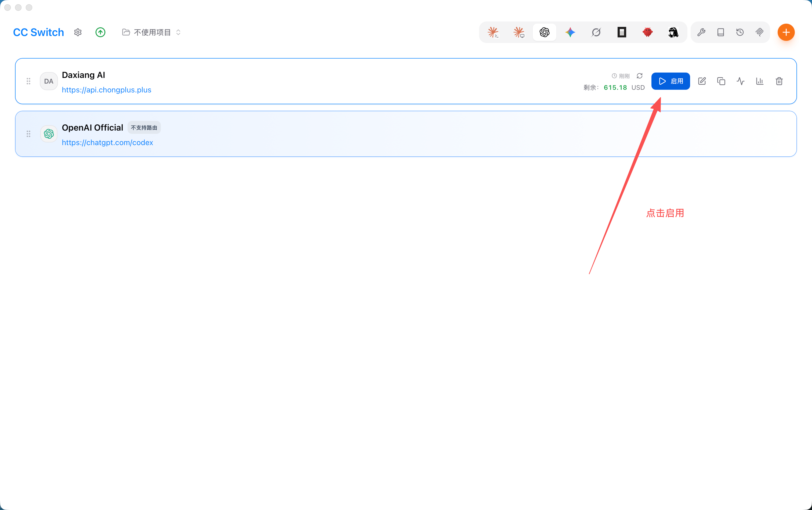The height and width of the screenshot is (510, 812).
Task: Add a new provider with orange plus
Action: coord(786,33)
